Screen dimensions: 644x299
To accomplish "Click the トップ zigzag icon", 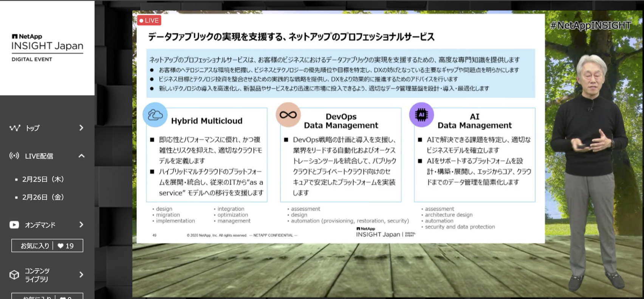I will [x=15, y=128].
